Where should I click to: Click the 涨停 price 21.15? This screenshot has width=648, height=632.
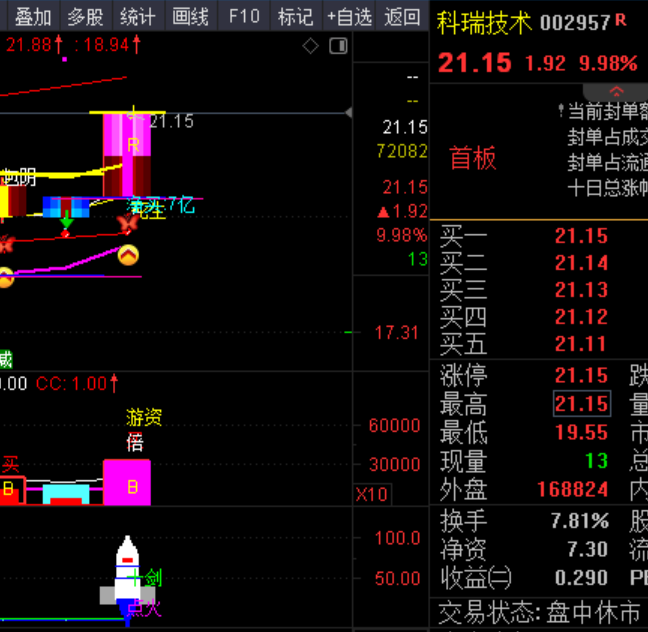pos(581,375)
